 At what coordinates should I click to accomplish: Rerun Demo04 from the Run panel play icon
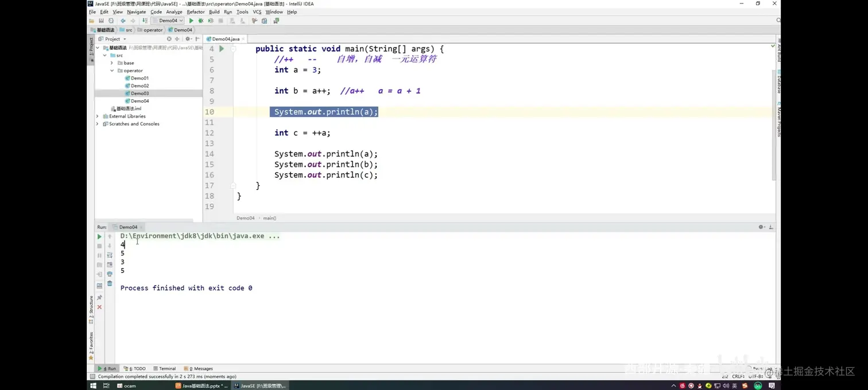click(100, 236)
